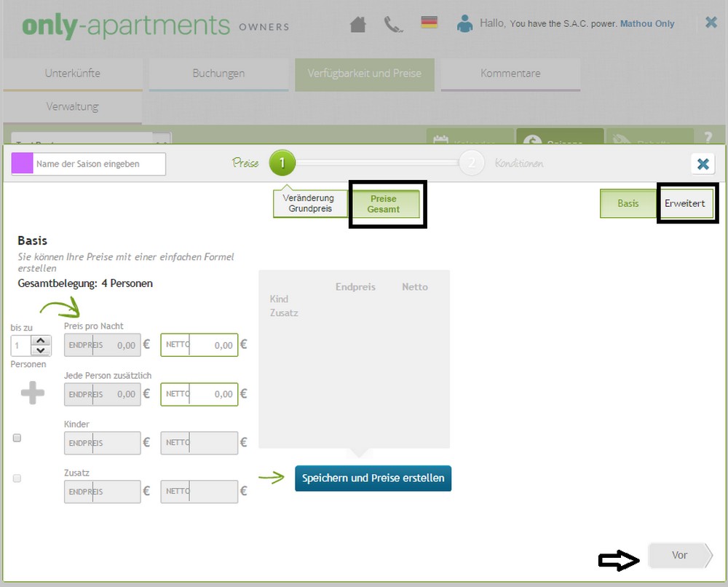The width and height of the screenshot is (728, 587).
Task: Click the large plus icon under Personen
Action: (x=32, y=393)
